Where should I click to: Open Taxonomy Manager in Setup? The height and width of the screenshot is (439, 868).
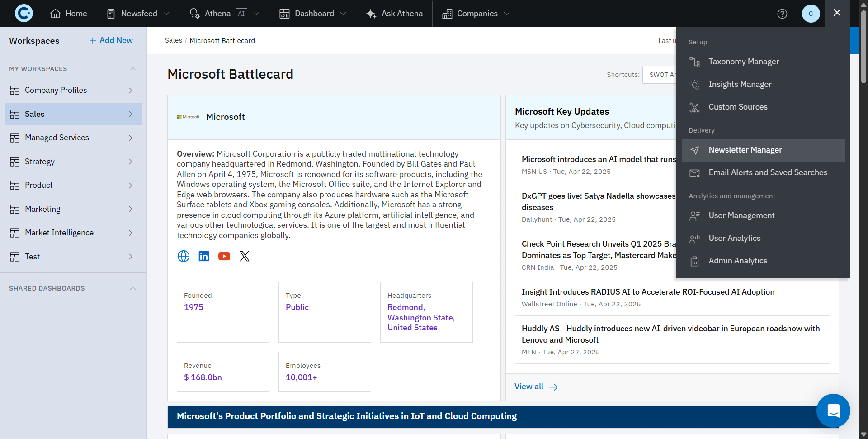click(x=744, y=62)
